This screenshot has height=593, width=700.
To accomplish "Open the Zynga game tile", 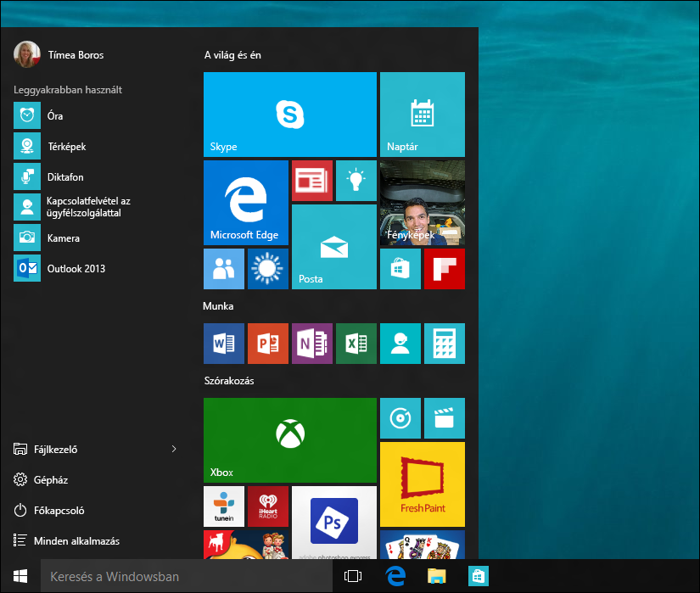I will point(246,545).
